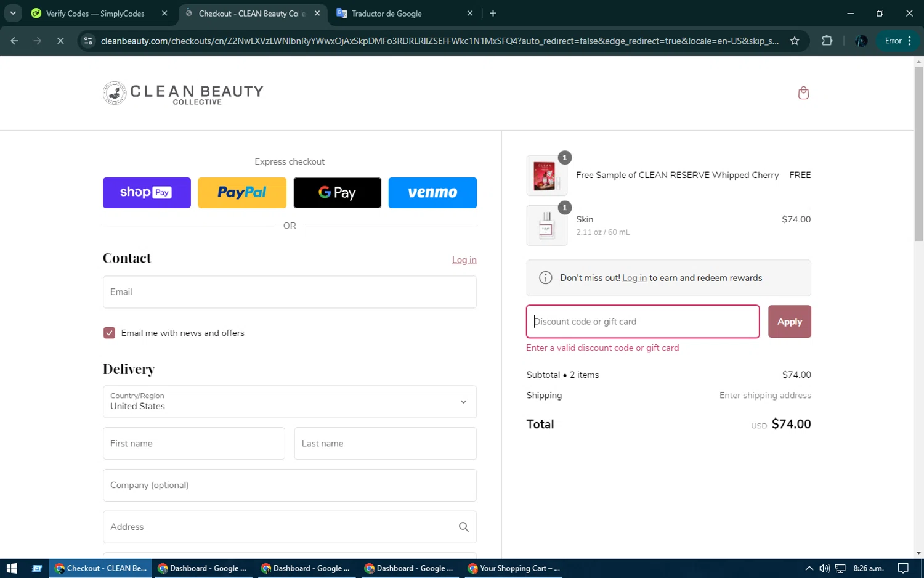Open the taskbar terminal app icon
Image resolution: width=924 pixels, height=578 pixels.
point(37,568)
